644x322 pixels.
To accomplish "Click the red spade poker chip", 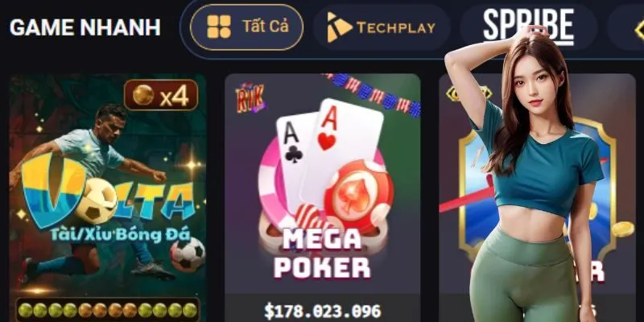I will [x=358, y=197].
